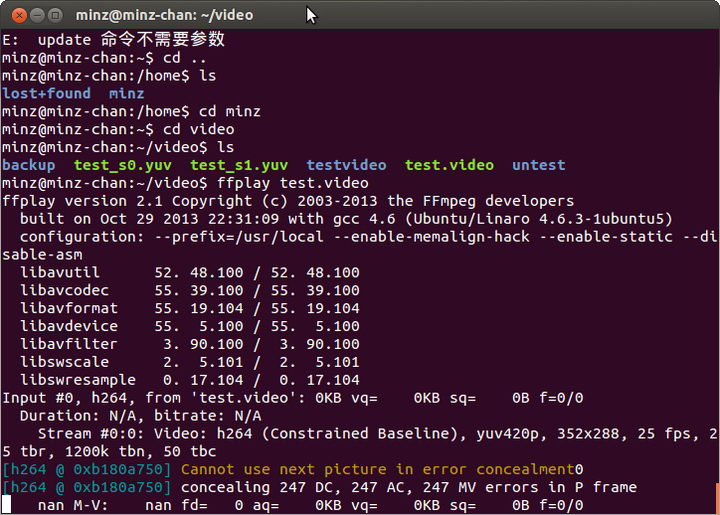Click the 'libswscale' version row
The width and height of the screenshot is (720, 515).
190,362
